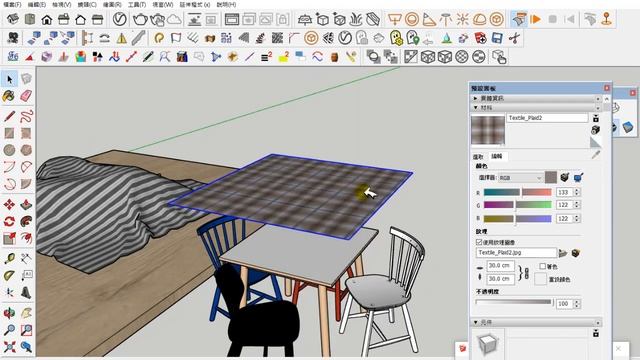Image resolution: width=640 pixels, height=360 pixels.
Task: Edit texture image in external editor icon
Action: point(576,253)
